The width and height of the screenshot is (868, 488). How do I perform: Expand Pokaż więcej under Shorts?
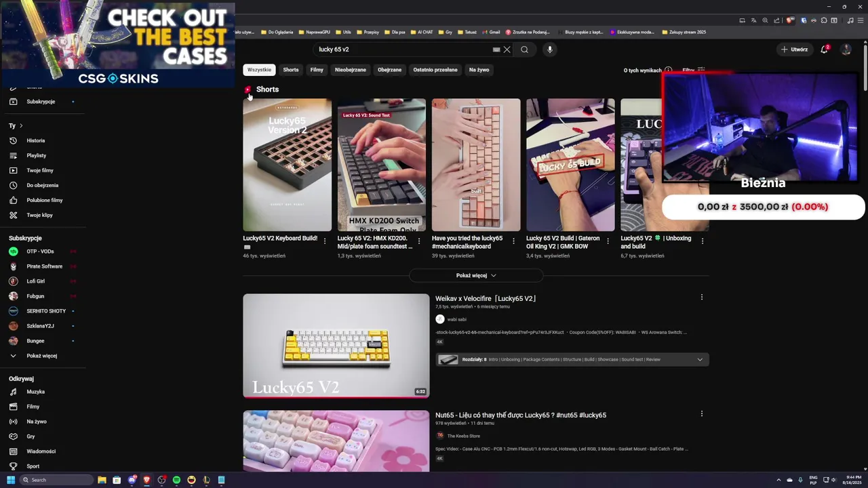(x=476, y=276)
